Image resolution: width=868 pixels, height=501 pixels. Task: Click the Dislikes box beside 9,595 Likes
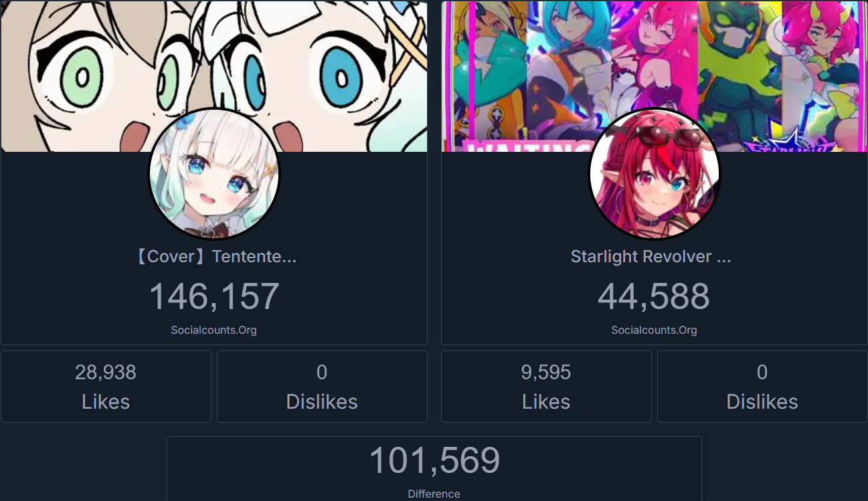(762, 387)
